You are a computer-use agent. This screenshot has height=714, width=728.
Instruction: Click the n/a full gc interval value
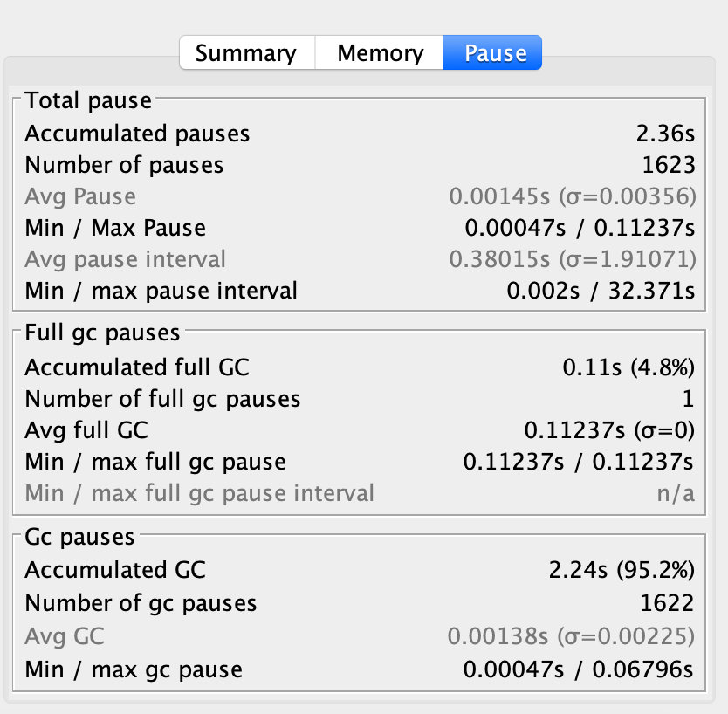click(x=676, y=493)
